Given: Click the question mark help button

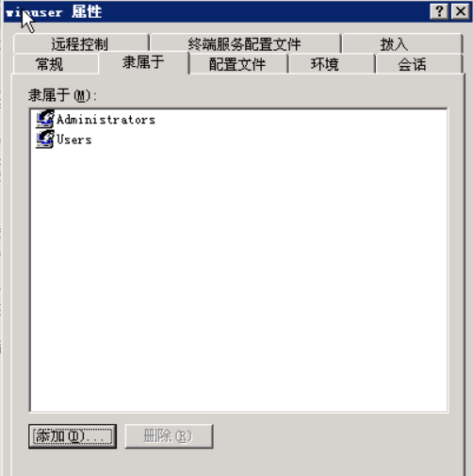Looking at the screenshot, I should coord(439,11).
